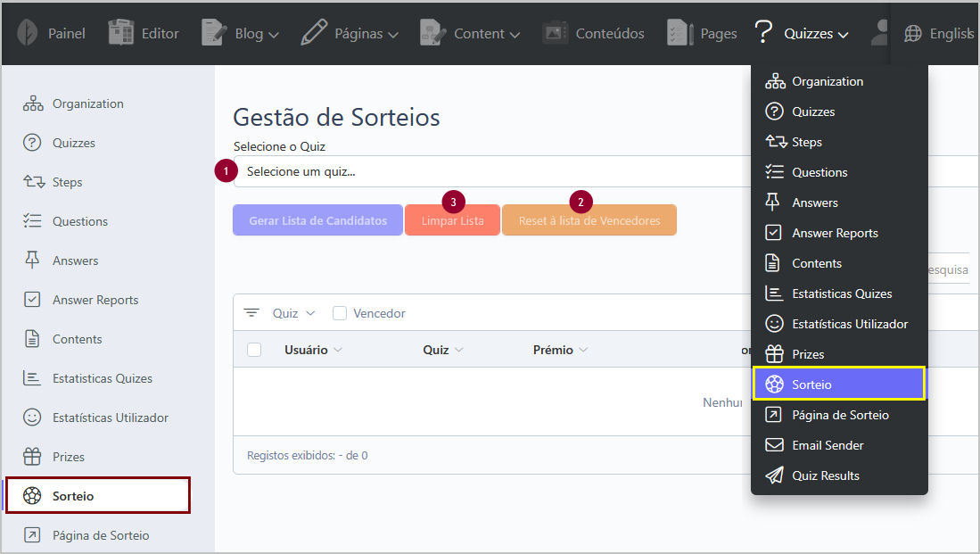This screenshot has height=554, width=980.
Task: Click the search field labelled esquisa
Action: (948, 269)
